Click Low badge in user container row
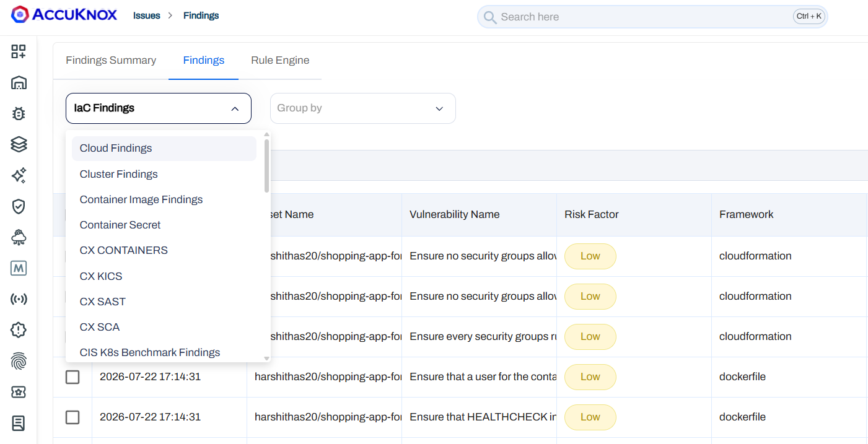868x444 pixels. point(590,377)
